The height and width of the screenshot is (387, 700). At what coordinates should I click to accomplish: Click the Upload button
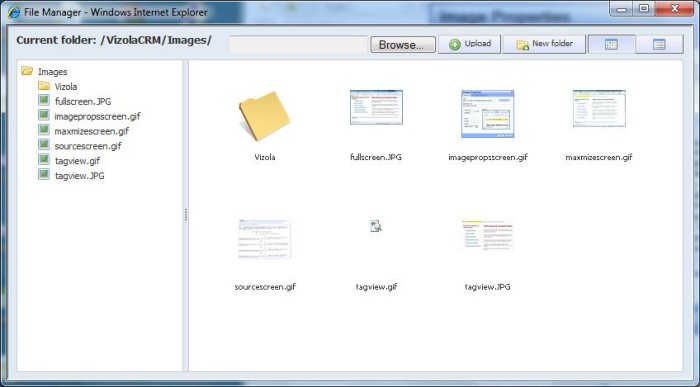[x=469, y=44]
